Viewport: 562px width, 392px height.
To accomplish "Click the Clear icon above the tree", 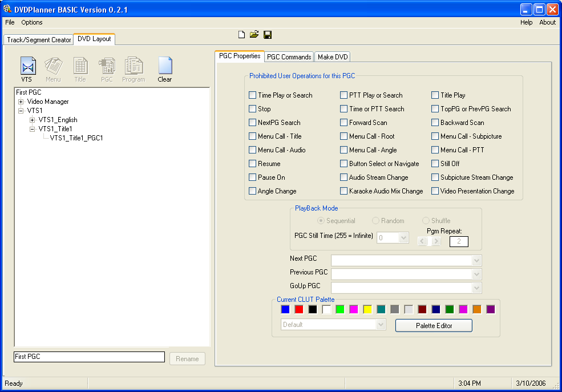I will (x=165, y=67).
